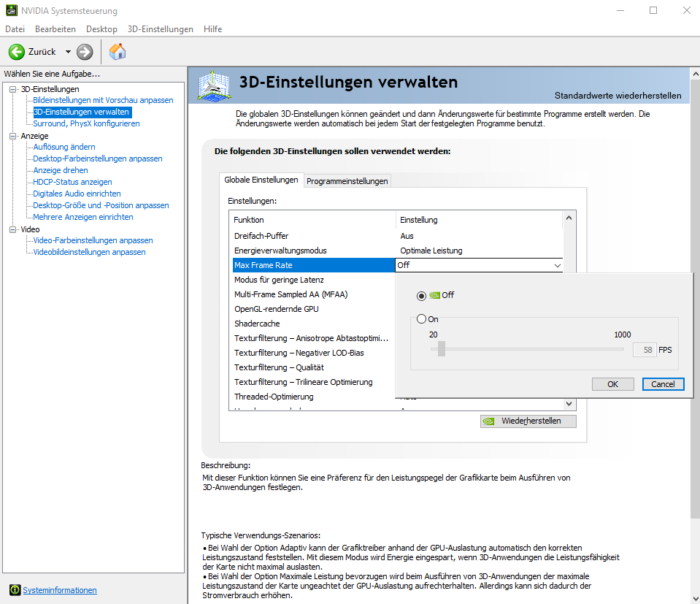Select the Threaded-Optimierung row
The image size is (700, 604).
[314, 397]
